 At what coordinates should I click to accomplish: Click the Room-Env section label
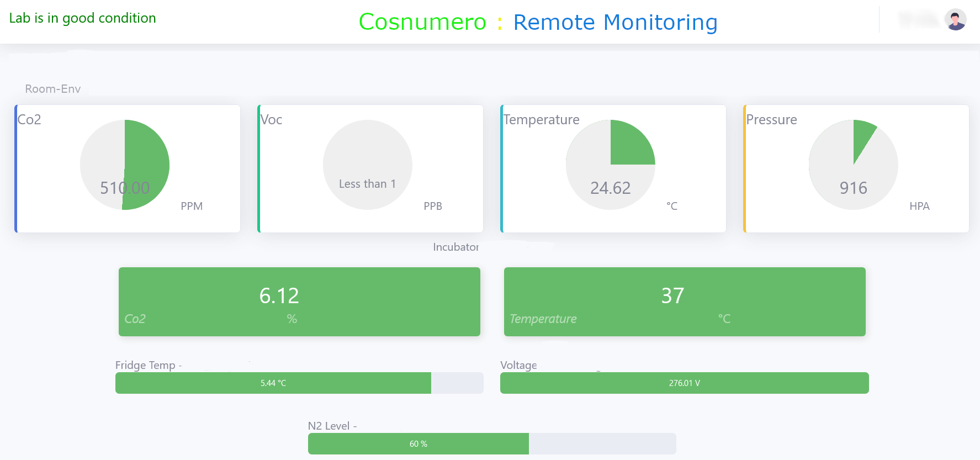(53, 89)
